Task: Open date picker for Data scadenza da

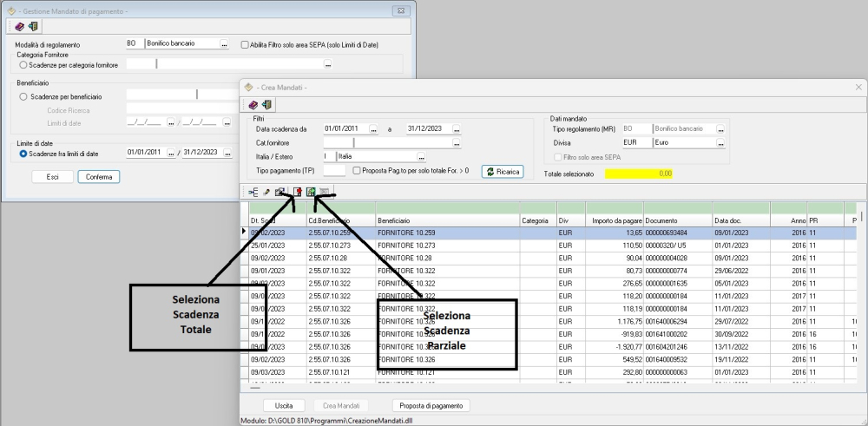Action: tap(373, 129)
